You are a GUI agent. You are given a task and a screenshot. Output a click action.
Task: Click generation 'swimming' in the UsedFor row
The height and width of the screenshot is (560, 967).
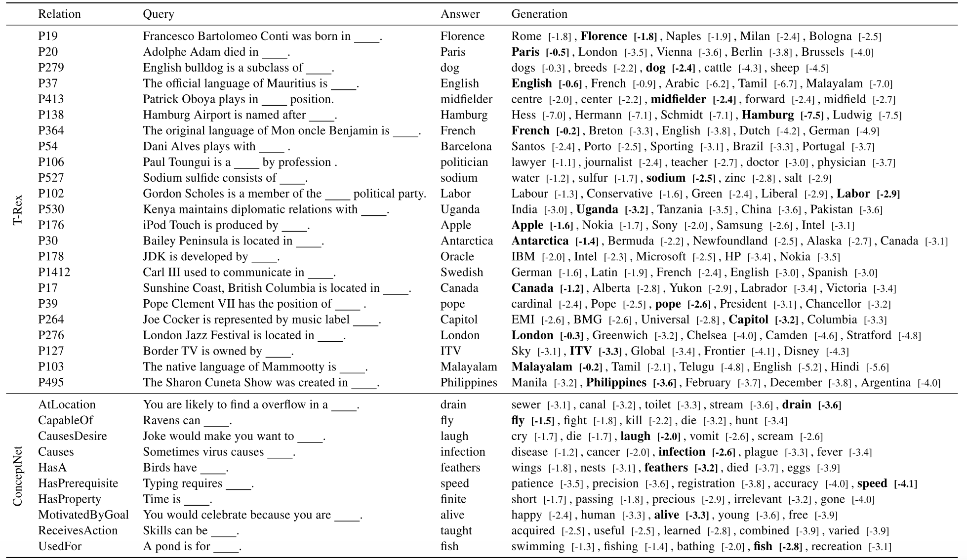tap(538, 547)
